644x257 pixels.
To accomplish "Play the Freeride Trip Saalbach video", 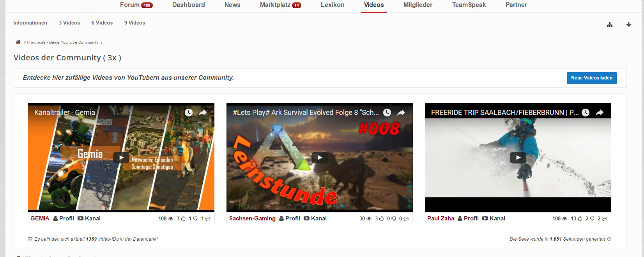I will (x=518, y=157).
